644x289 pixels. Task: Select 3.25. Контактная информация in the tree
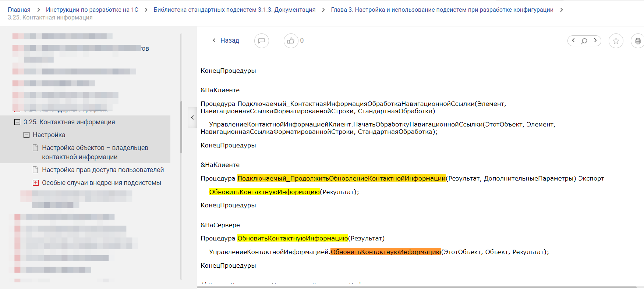(x=69, y=122)
